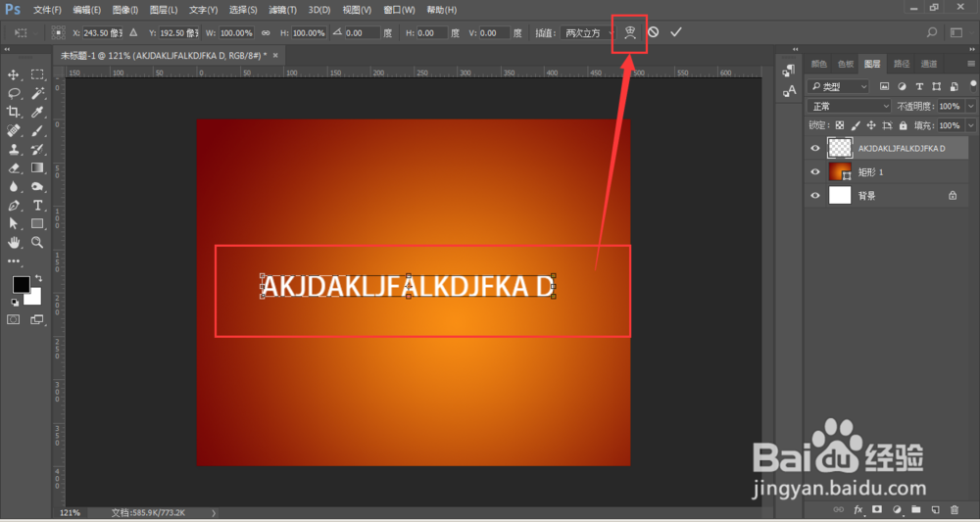Image resolution: width=980 pixels, height=522 pixels.
Task: Select the Sponge tool in toolbox
Action: pyautogui.click(x=37, y=187)
